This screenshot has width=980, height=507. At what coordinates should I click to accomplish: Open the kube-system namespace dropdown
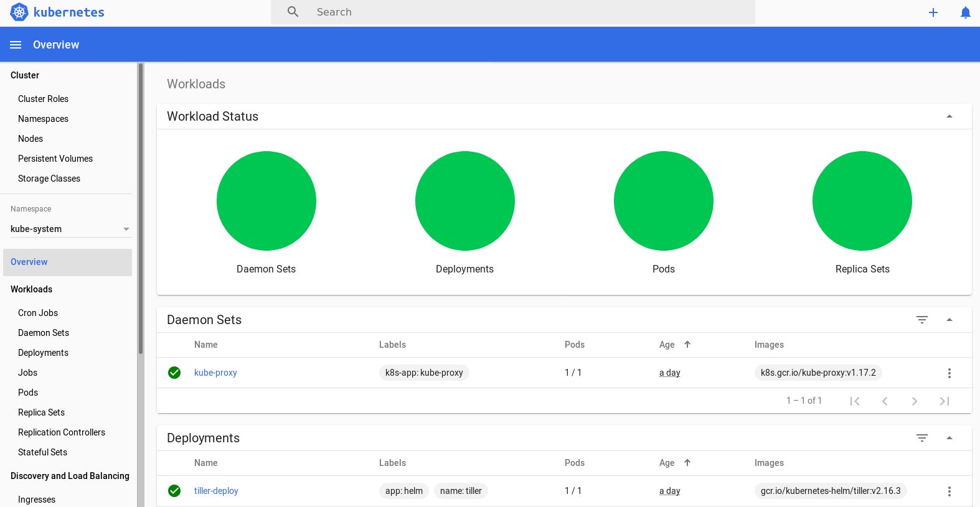70,229
